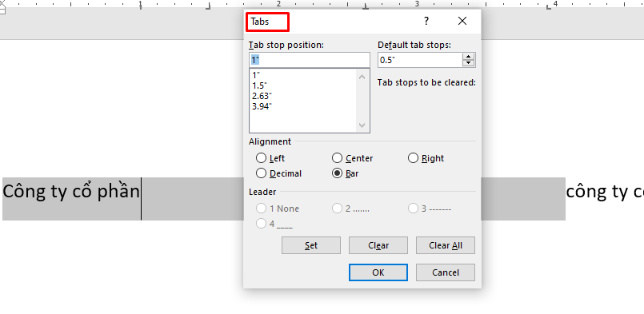Close the Tabs dialog with X
The image size is (644, 314).
tap(462, 21)
